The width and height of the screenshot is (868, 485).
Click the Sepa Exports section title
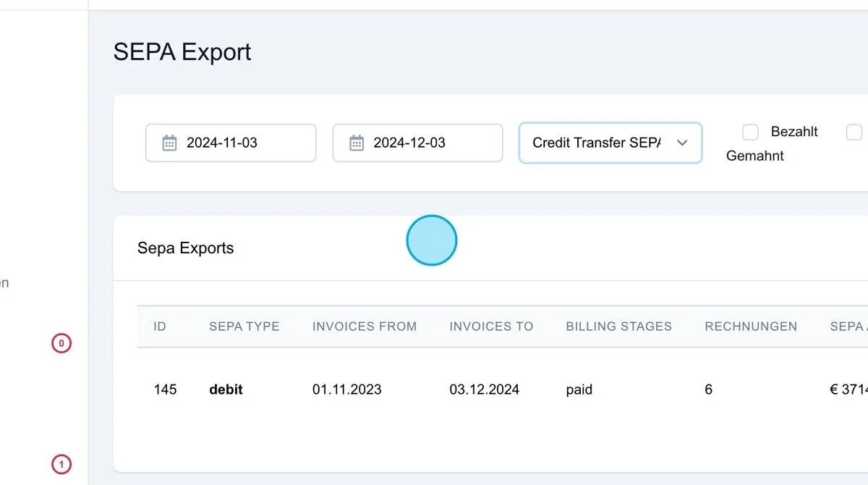pyautogui.click(x=186, y=248)
